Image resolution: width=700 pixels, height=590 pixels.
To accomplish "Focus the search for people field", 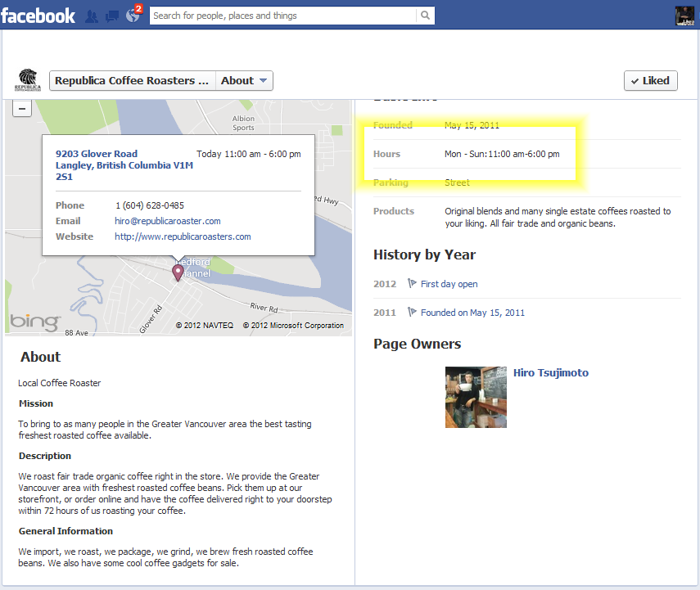I will (283, 16).
